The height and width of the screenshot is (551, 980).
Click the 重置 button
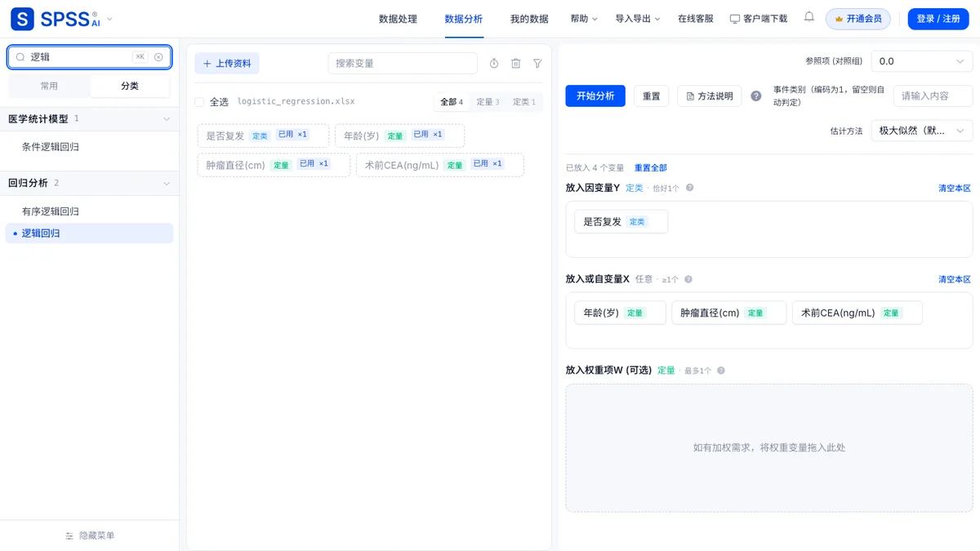[x=652, y=96]
